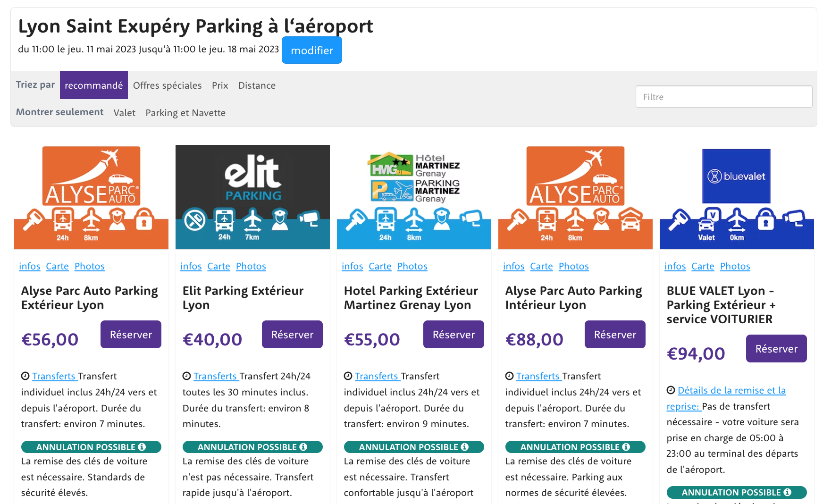
Task: Click info icon on Blue Valet annulation badge
Action: pos(788,492)
